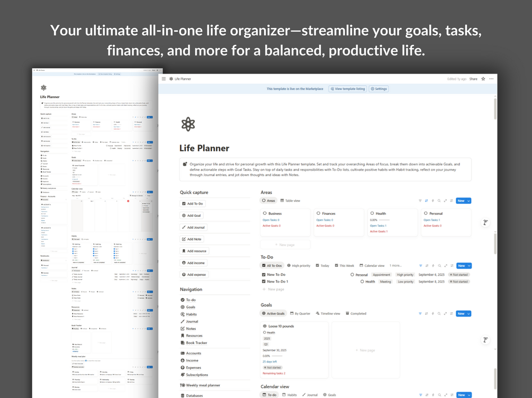Open Not started status of New To-Do
The height and width of the screenshot is (398, 532).
pos(459,275)
